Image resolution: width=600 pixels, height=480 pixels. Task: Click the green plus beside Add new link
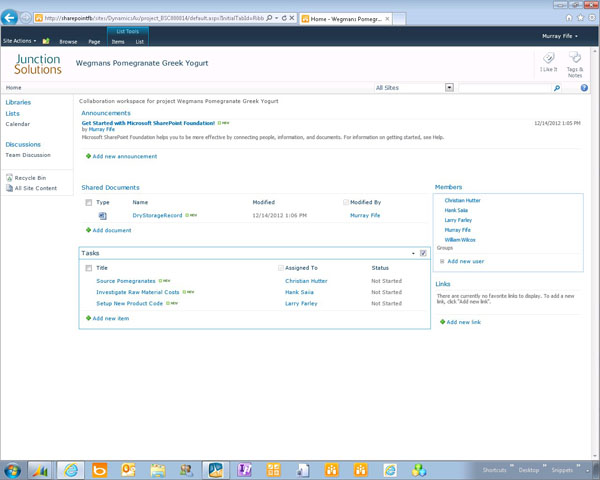pyautogui.click(x=442, y=322)
